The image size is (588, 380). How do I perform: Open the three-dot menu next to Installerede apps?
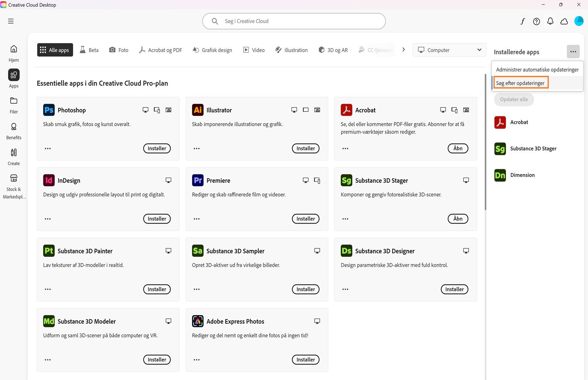[x=573, y=52]
